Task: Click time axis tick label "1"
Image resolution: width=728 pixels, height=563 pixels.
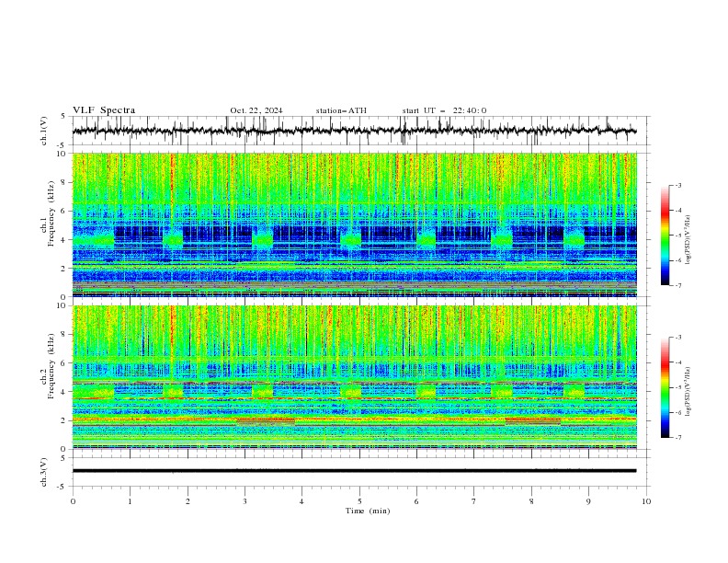Action: point(130,501)
